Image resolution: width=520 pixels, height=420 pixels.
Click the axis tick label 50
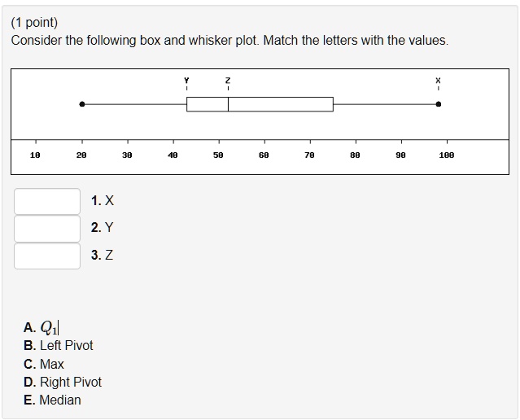pos(218,155)
